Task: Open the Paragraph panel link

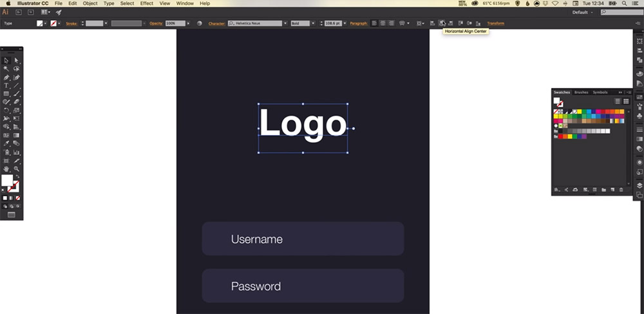Action: coord(359,23)
